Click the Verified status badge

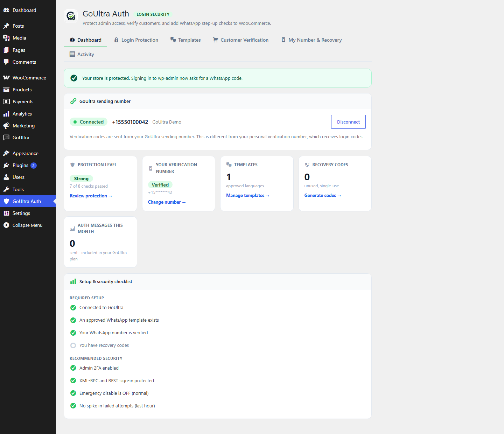pyautogui.click(x=160, y=185)
